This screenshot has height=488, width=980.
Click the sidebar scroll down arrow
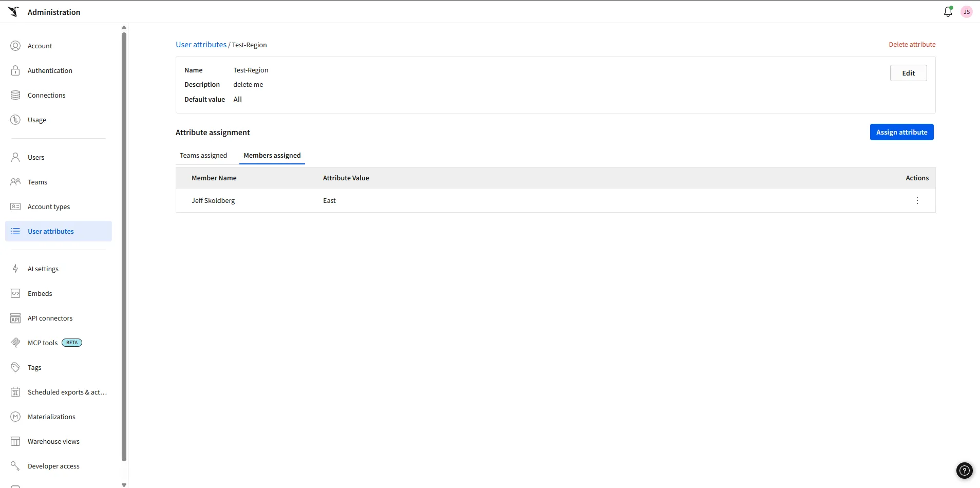click(x=124, y=484)
